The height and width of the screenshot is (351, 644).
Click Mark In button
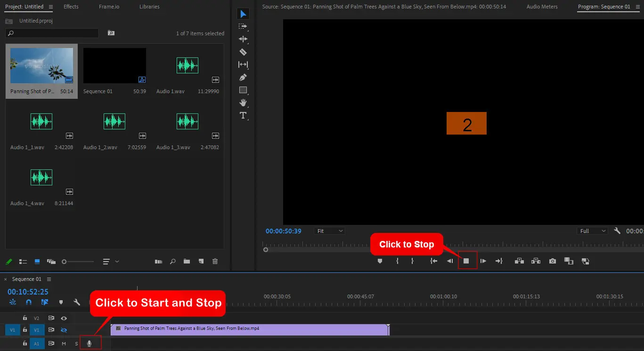(x=398, y=261)
